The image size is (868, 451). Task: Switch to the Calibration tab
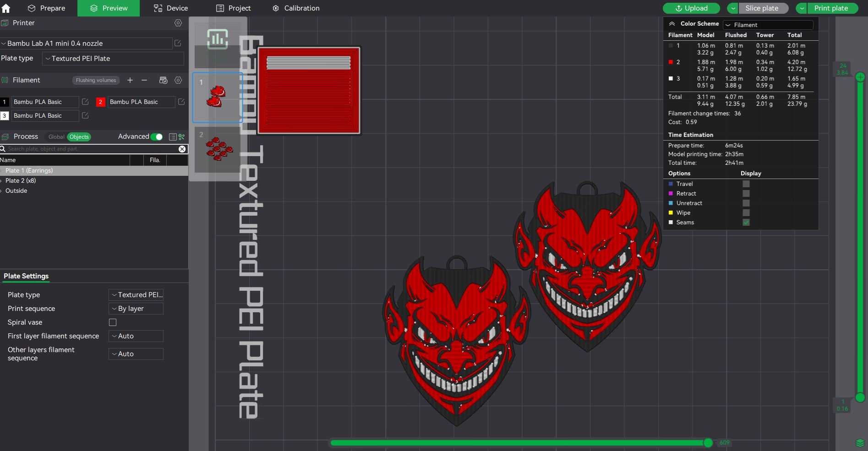[296, 8]
